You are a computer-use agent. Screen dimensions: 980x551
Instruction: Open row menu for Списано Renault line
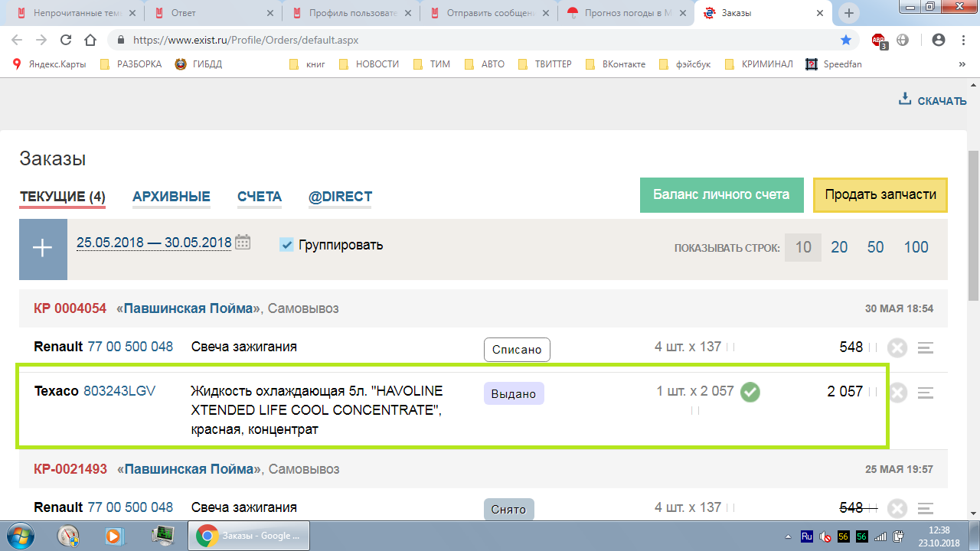(x=926, y=347)
